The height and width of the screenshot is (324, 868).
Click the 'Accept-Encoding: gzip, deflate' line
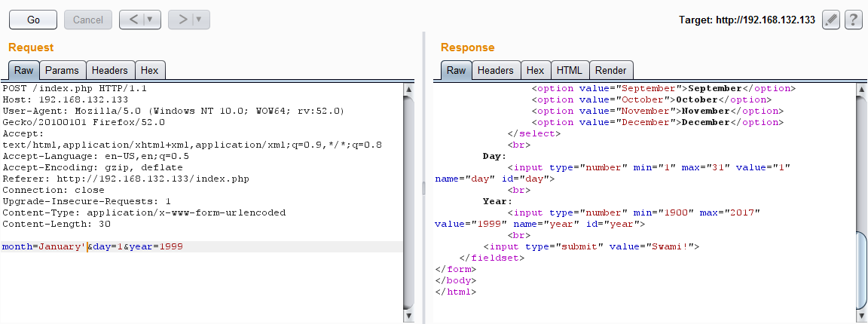93,167
